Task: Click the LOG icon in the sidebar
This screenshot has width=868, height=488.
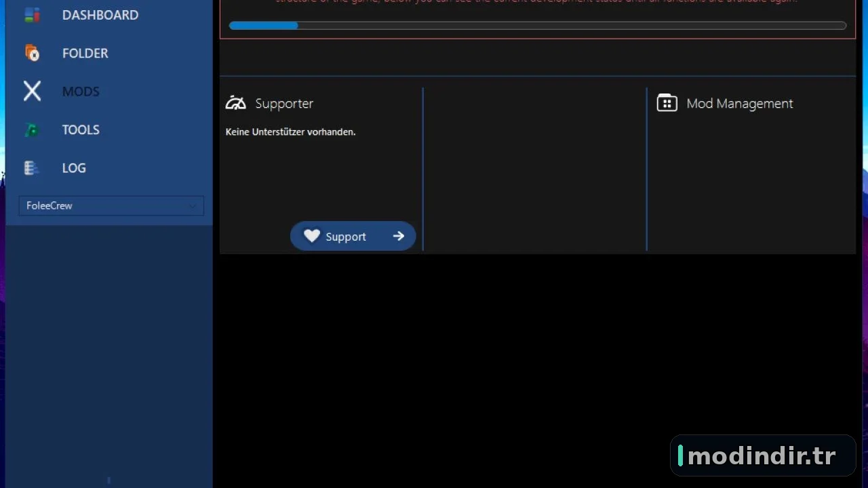Action: pos(30,168)
